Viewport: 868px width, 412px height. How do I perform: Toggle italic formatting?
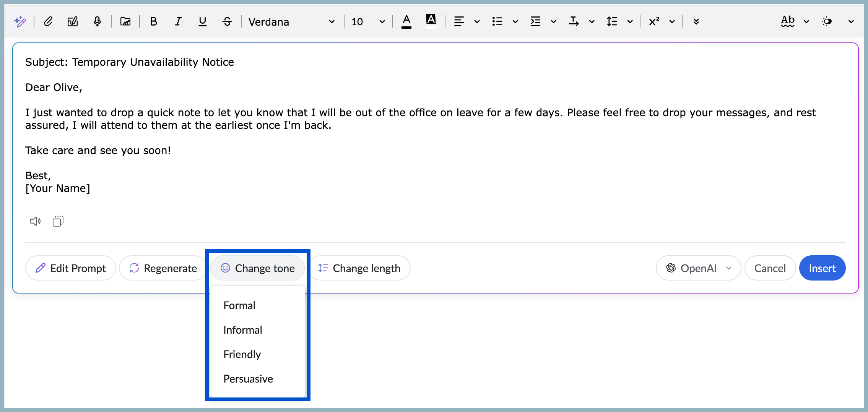pos(178,21)
